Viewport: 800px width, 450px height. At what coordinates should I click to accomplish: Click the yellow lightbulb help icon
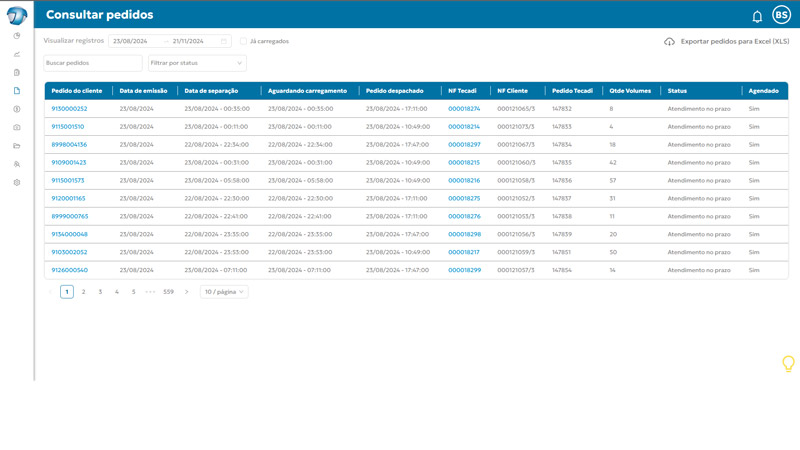pos(788,363)
